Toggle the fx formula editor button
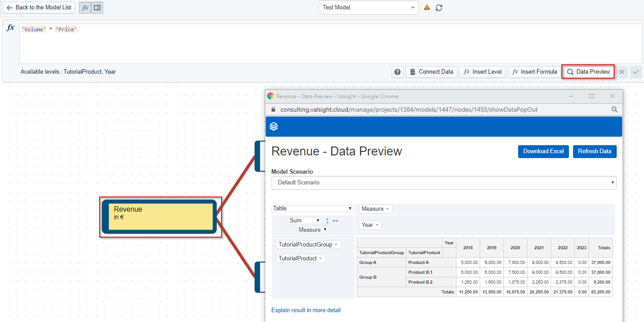 pos(85,8)
